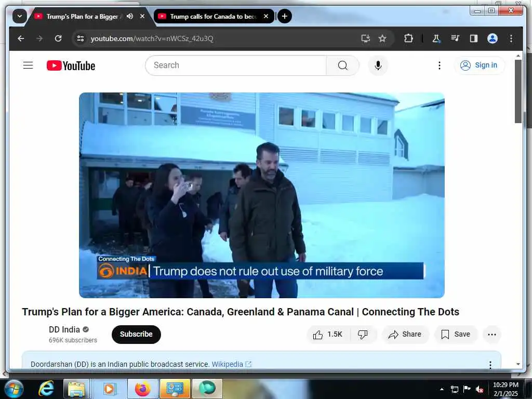Bookmark this page with star icon
Screen dimensions: 532x399
coord(382,38)
